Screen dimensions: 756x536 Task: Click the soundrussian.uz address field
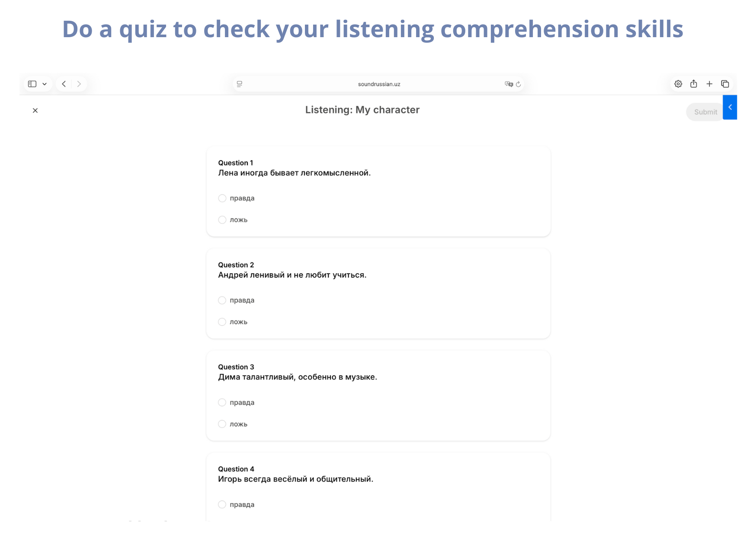379,84
